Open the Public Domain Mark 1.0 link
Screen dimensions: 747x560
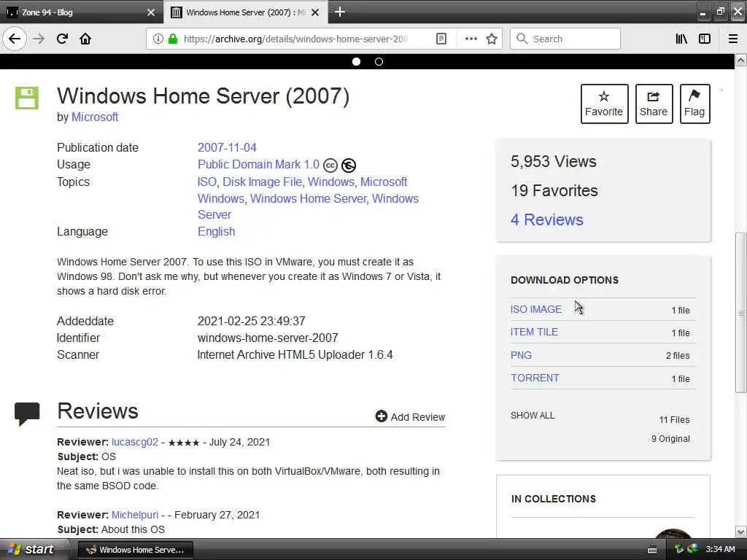pyautogui.click(x=258, y=164)
